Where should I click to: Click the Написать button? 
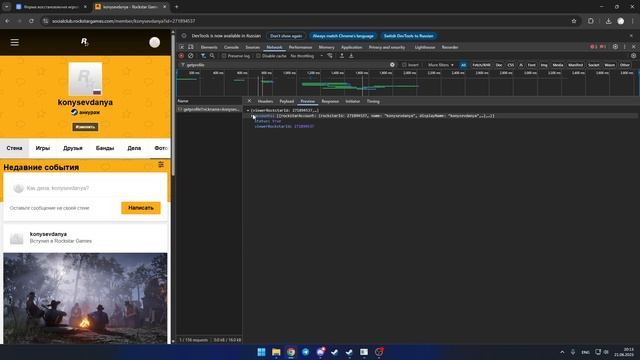(141, 208)
